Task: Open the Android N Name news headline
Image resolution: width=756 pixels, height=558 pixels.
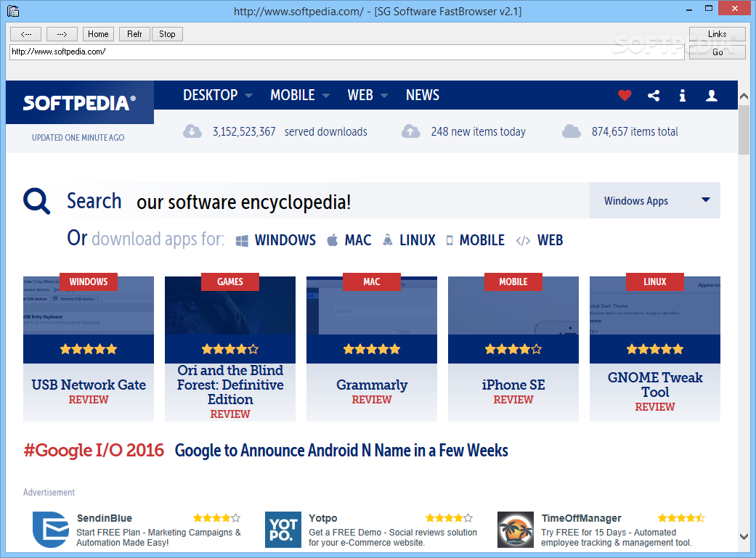Action: pos(341,450)
